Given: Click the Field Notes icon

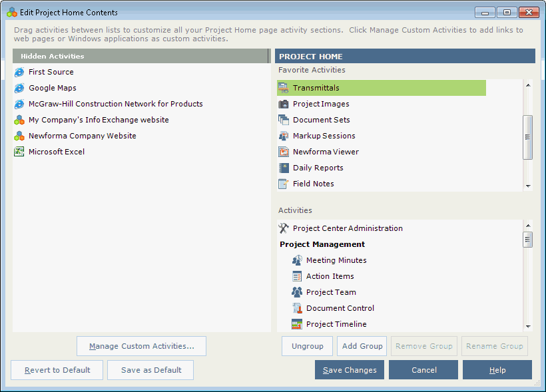Looking at the screenshot, I should tap(284, 184).
